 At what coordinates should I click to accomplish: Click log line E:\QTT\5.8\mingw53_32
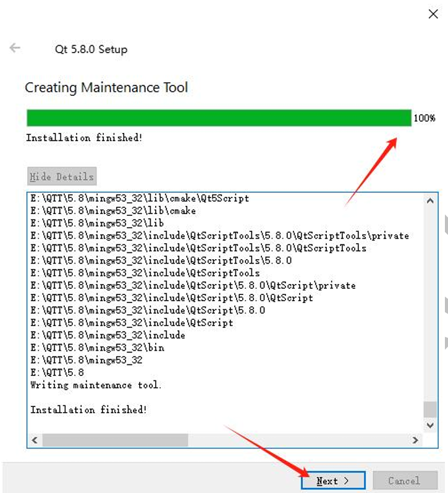click(x=87, y=360)
